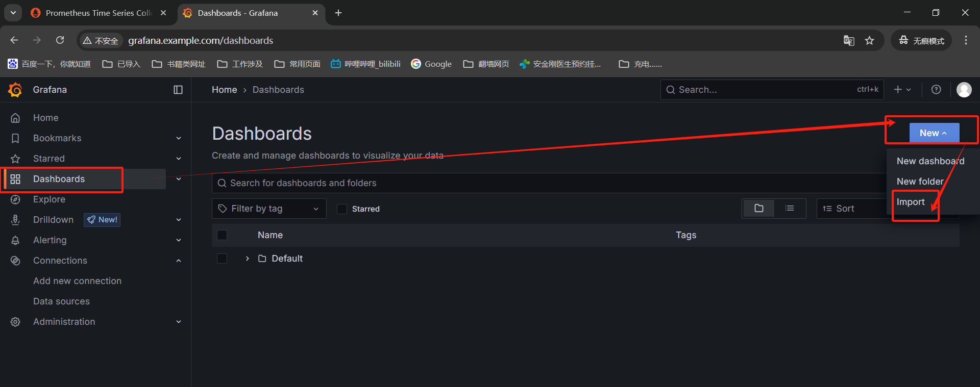
Task: Click the browser translate page icon
Action: [849, 41]
